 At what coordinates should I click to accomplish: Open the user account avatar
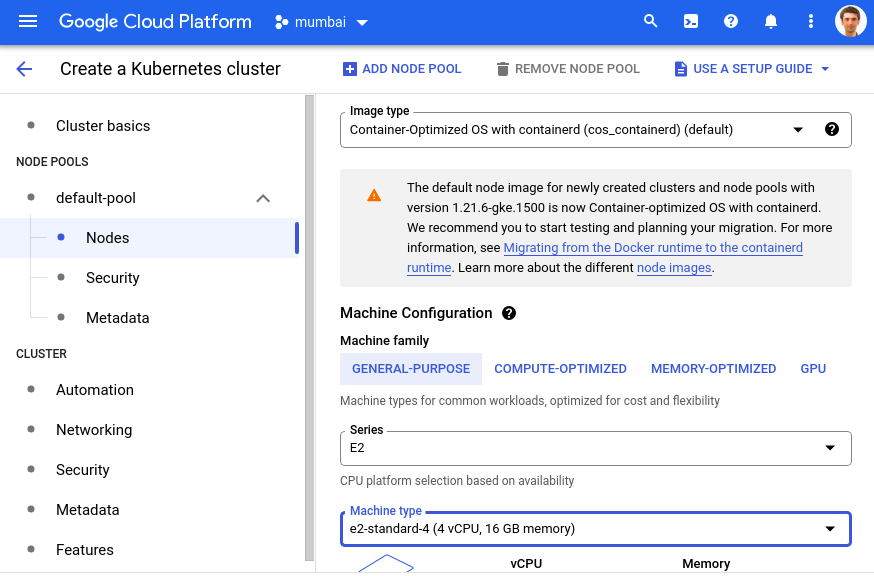point(850,21)
